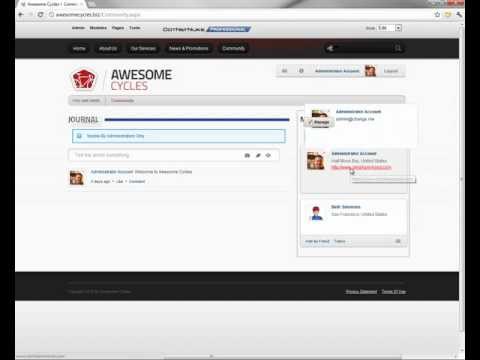Click the Comment link under the journal post

(x=137, y=181)
